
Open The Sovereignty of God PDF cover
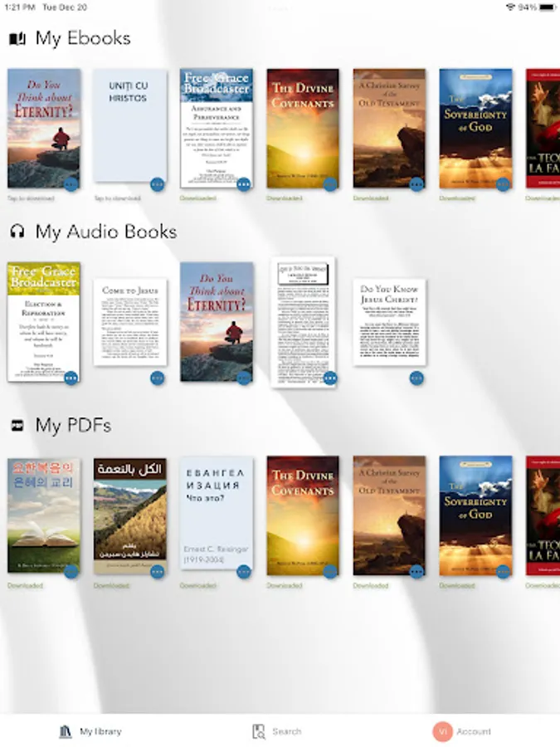pyautogui.click(x=475, y=515)
